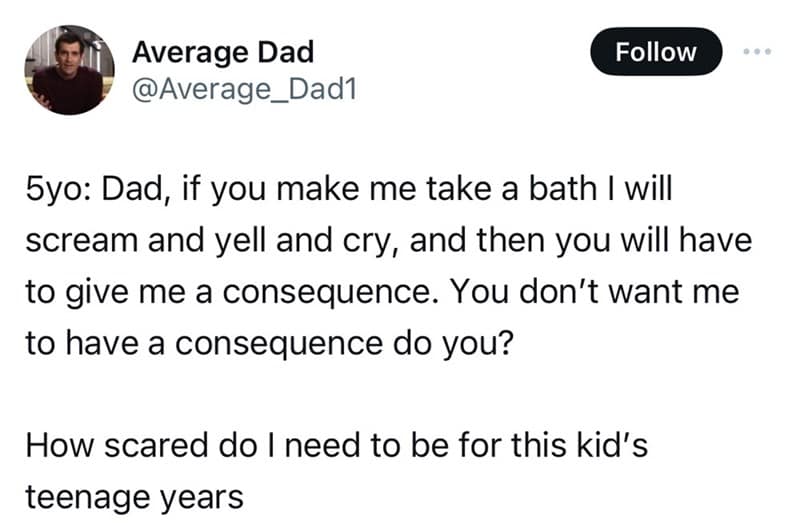Click "then you will have" in the tweet
The width and height of the screenshot is (800, 530).
[x=586, y=240]
